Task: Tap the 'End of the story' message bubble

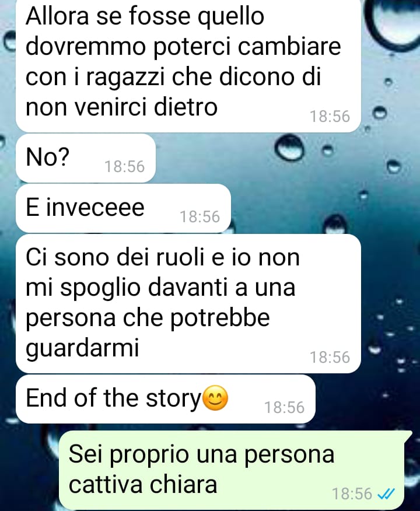Action: [x=166, y=399]
